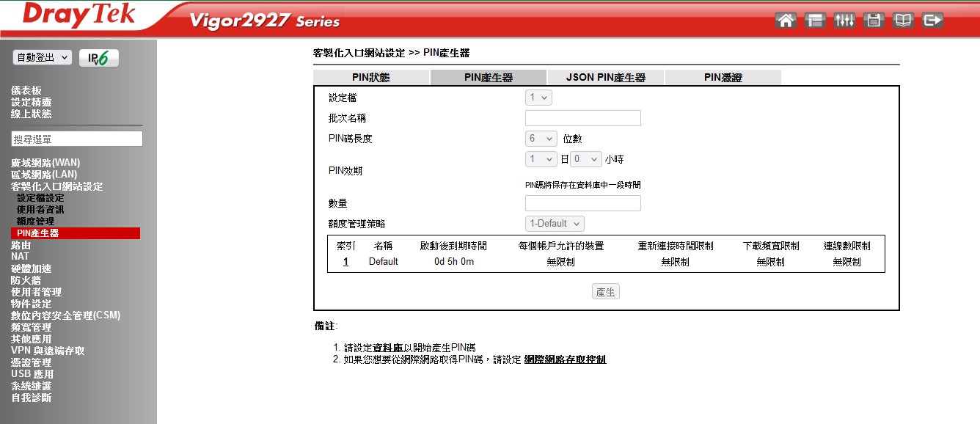Open the 資料庫 link in notes
The width and height of the screenshot is (980, 424).
[x=387, y=347]
